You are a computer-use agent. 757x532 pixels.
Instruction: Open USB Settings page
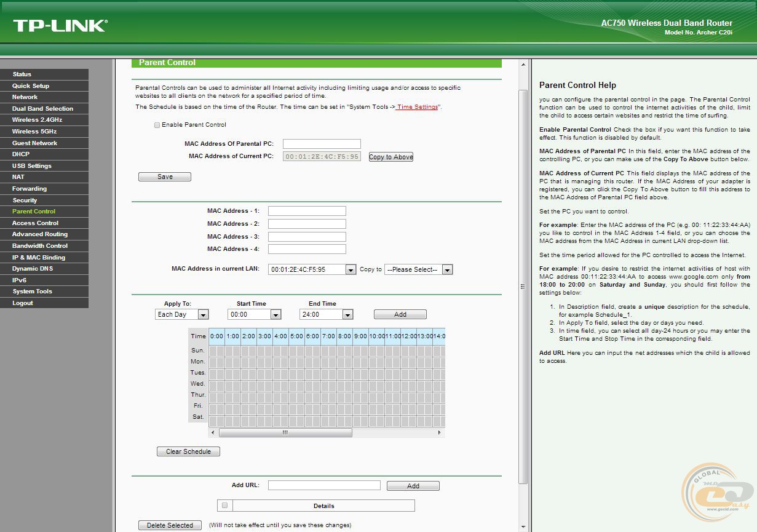(44, 166)
